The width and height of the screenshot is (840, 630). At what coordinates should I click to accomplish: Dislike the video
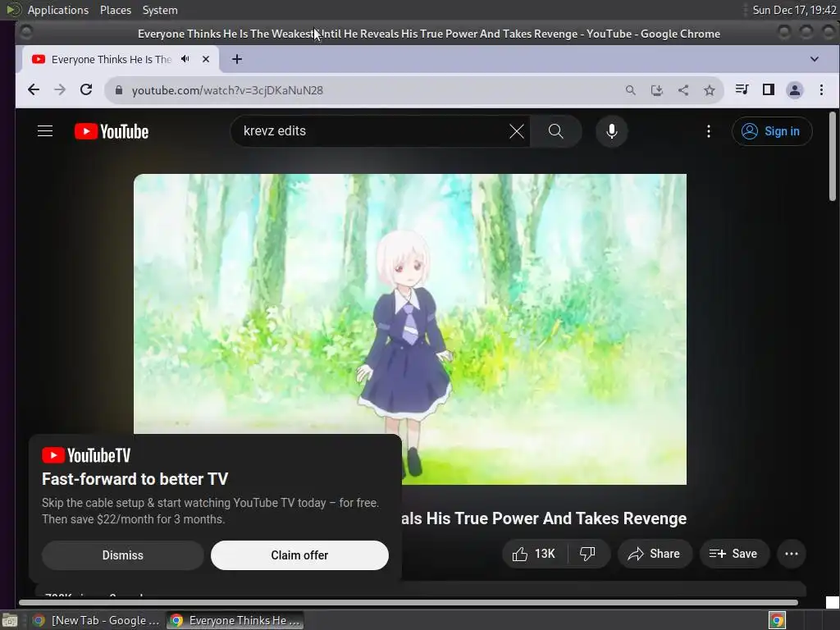pyautogui.click(x=587, y=554)
